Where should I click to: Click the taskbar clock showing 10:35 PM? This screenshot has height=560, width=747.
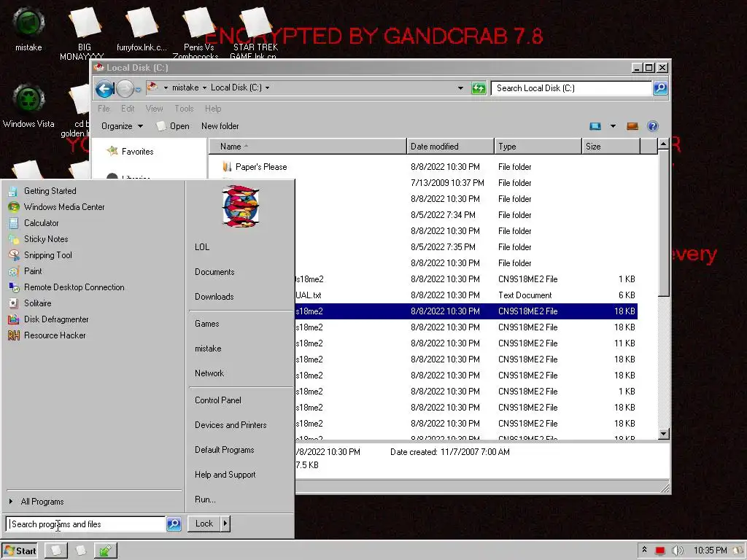(710, 551)
